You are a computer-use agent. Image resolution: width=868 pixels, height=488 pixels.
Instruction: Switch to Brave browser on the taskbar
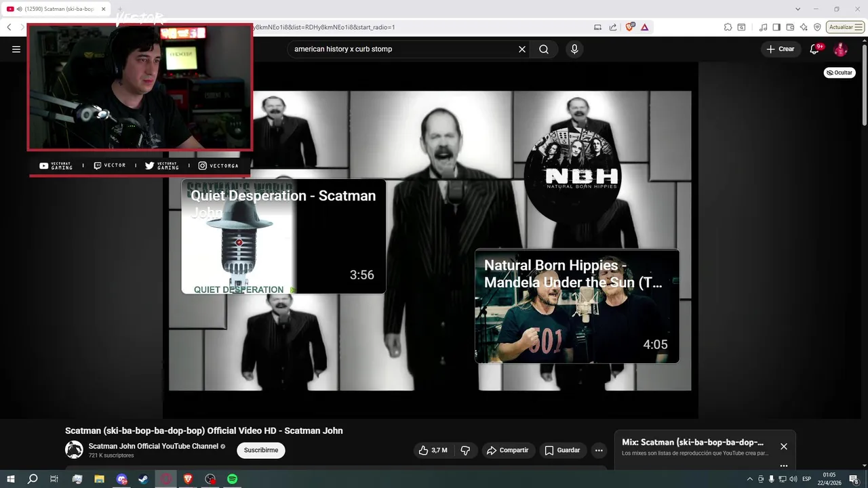[x=188, y=479]
